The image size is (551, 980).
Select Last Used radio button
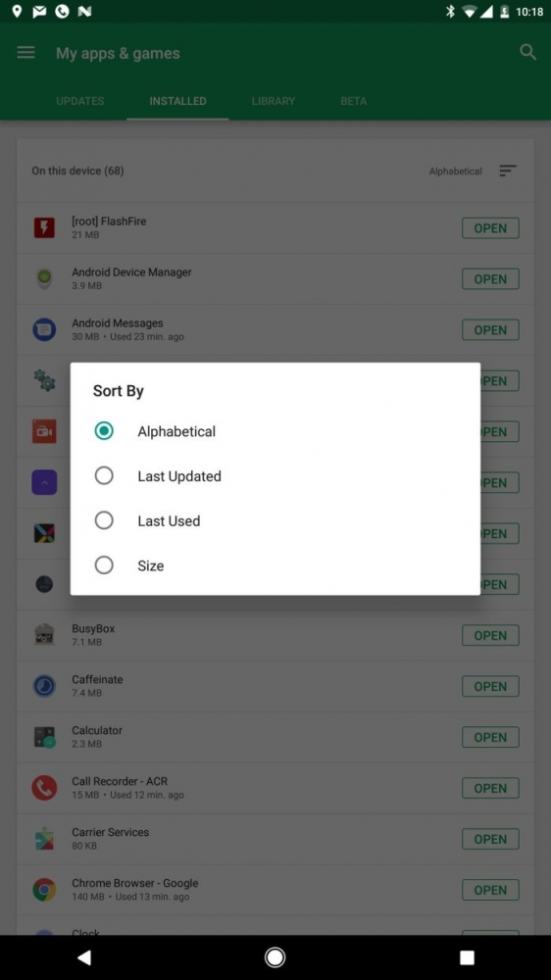point(104,520)
